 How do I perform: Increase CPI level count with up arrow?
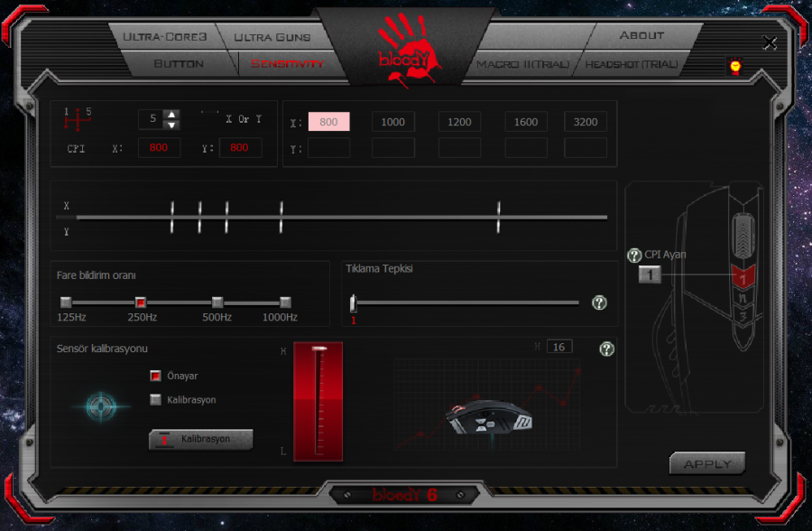coord(171,114)
